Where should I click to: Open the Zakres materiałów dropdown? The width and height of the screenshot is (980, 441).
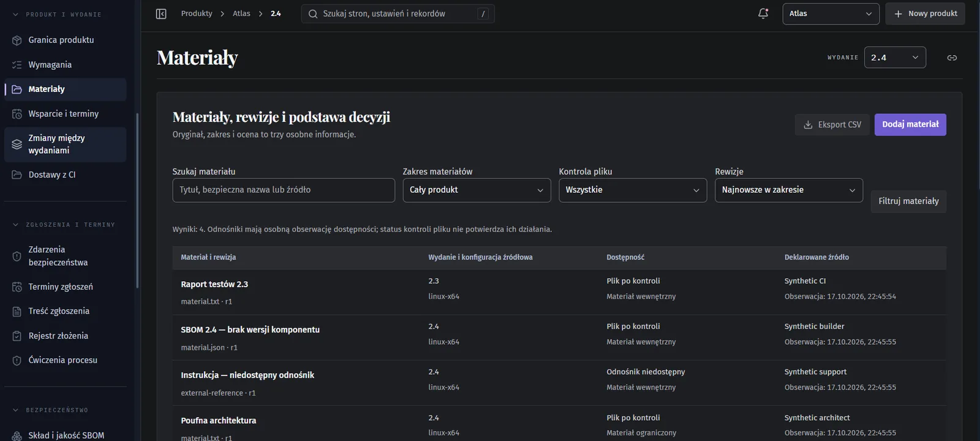pos(477,190)
